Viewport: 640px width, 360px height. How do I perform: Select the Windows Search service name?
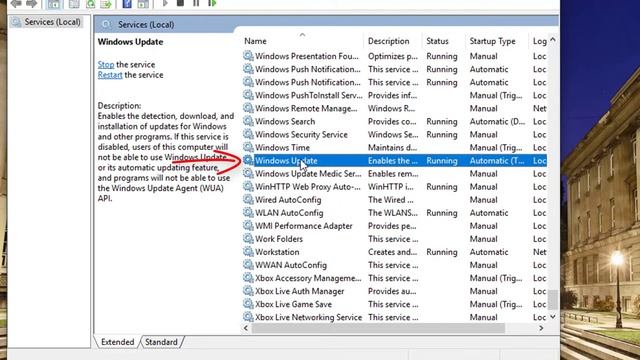(x=285, y=121)
